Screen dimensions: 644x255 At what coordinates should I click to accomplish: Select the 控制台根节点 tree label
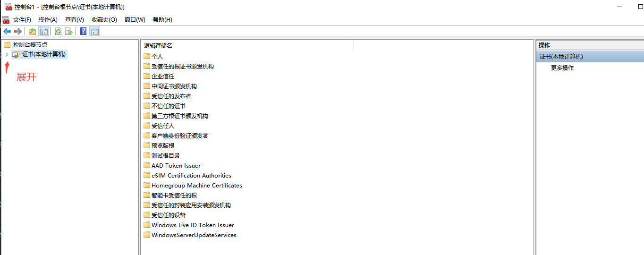(x=30, y=45)
